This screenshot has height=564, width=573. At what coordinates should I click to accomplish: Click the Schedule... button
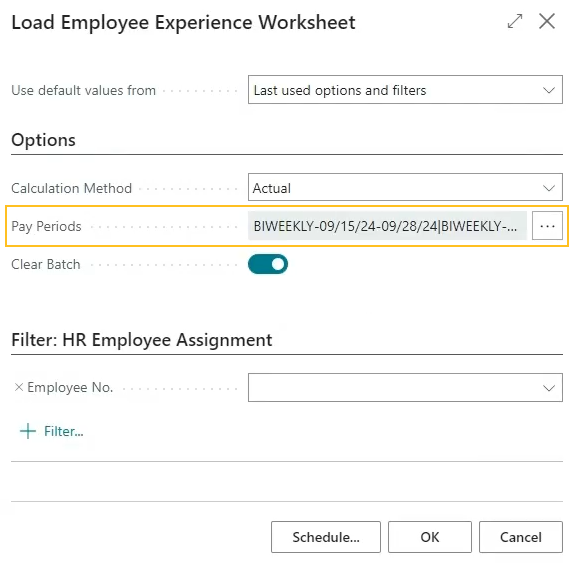click(x=326, y=537)
